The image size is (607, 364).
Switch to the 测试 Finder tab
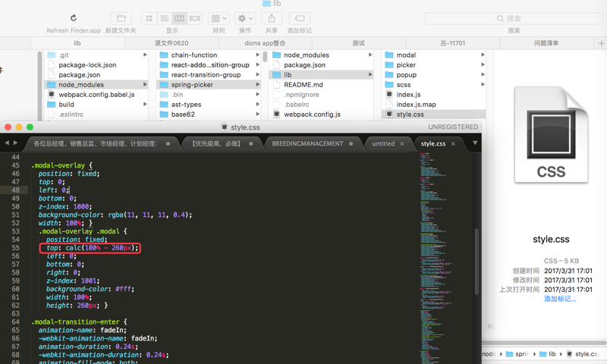coord(359,43)
